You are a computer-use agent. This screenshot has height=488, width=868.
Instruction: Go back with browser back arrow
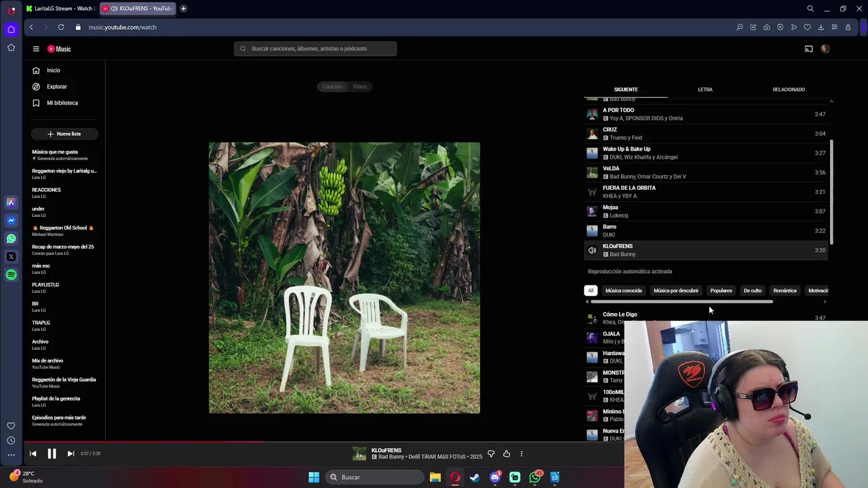[31, 27]
